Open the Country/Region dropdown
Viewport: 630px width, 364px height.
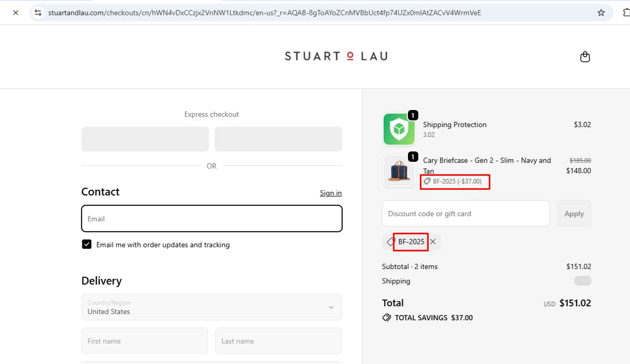coord(212,307)
